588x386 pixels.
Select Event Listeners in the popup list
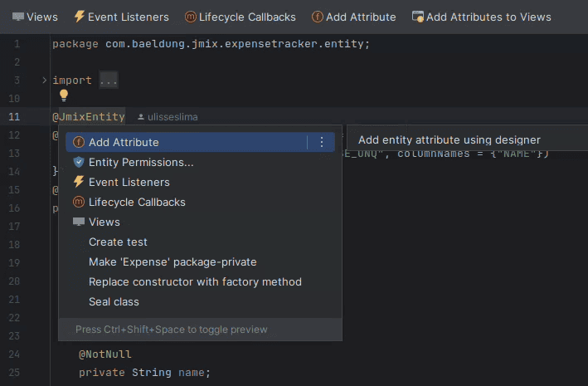tap(129, 183)
